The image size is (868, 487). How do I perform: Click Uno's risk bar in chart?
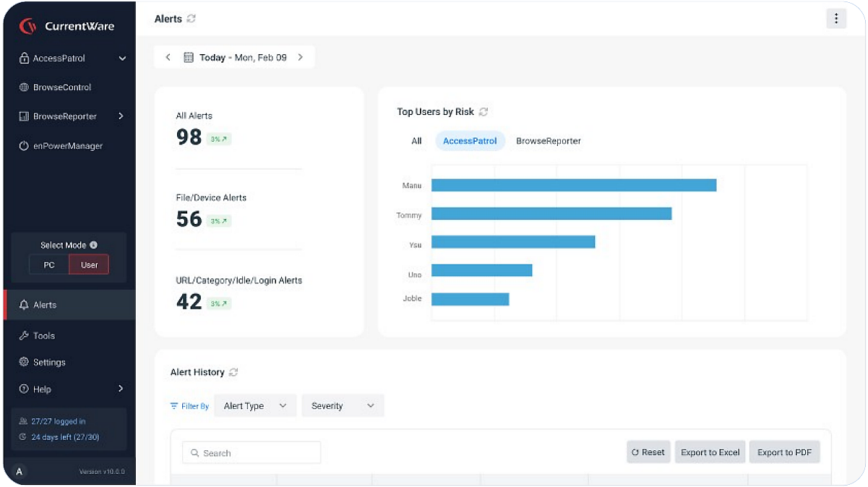[x=482, y=270]
